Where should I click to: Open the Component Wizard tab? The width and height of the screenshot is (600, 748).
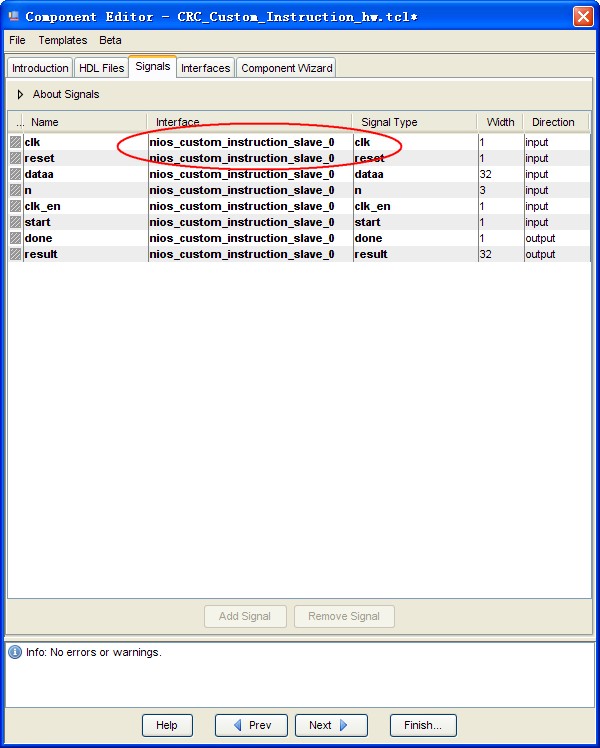(286, 68)
